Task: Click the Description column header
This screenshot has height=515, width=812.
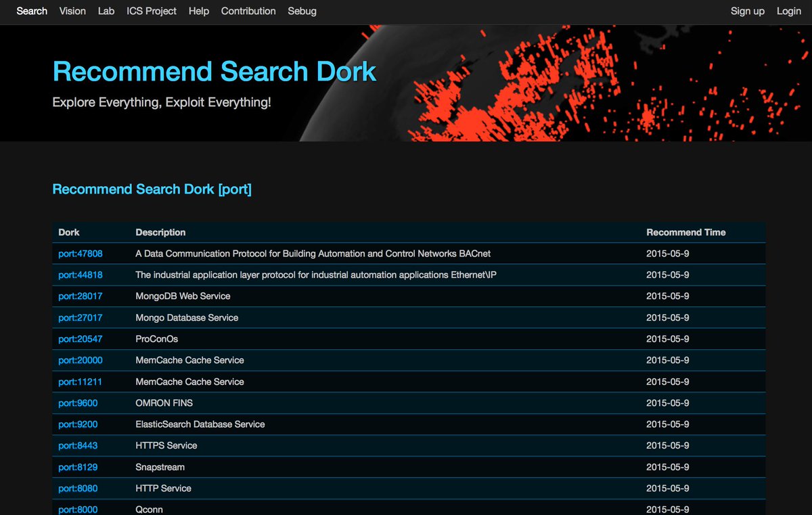Action: click(160, 232)
